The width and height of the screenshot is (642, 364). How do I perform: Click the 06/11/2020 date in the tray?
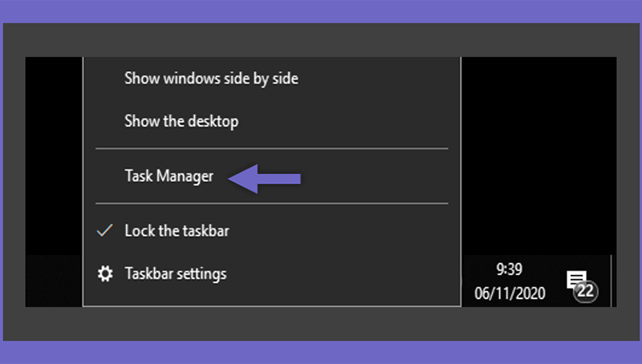(510, 293)
